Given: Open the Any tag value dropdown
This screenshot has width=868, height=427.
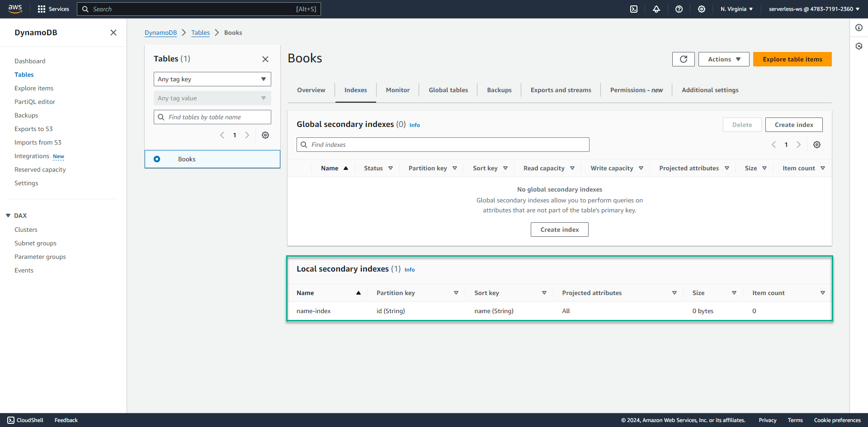Looking at the screenshot, I should [x=212, y=98].
